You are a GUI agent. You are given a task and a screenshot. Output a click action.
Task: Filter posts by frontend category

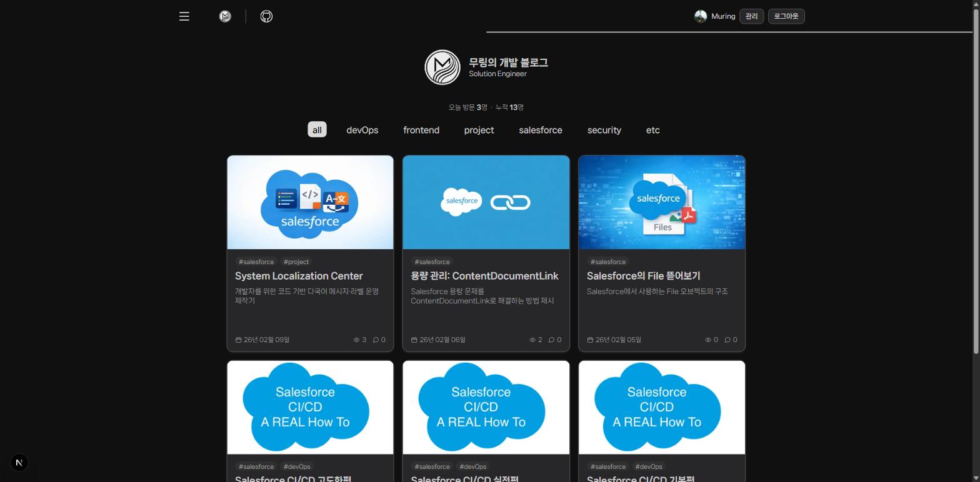tap(421, 130)
